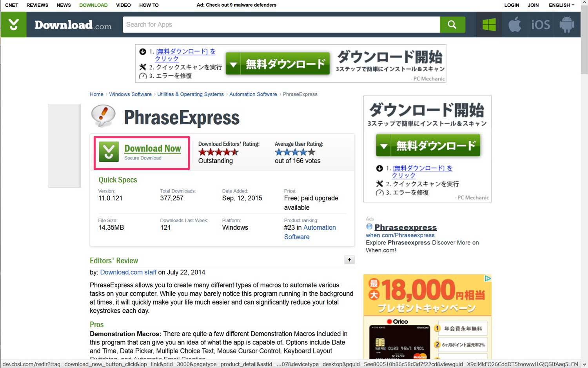Viewport: 588px width, 368px height.
Task: Click the Download Now link
Action: (x=152, y=149)
